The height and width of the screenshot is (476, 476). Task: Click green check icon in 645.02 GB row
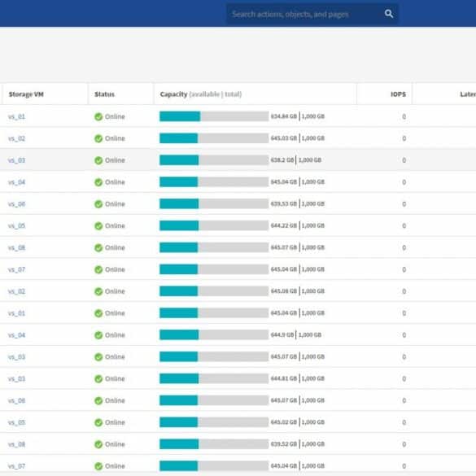tap(98, 422)
